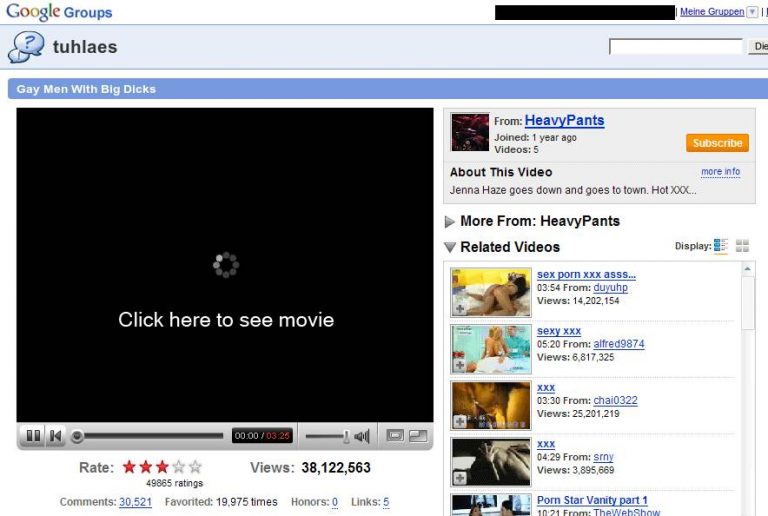Viewport: 768px width, 516px height.
Task: Open 'Porn Star Vanity part 1' link
Action: (x=592, y=500)
